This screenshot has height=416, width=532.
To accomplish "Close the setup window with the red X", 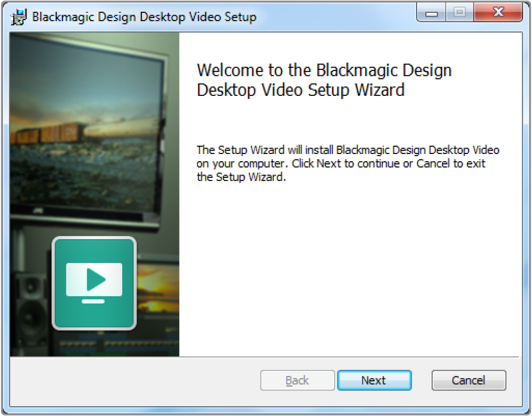I will click(x=498, y=14).
